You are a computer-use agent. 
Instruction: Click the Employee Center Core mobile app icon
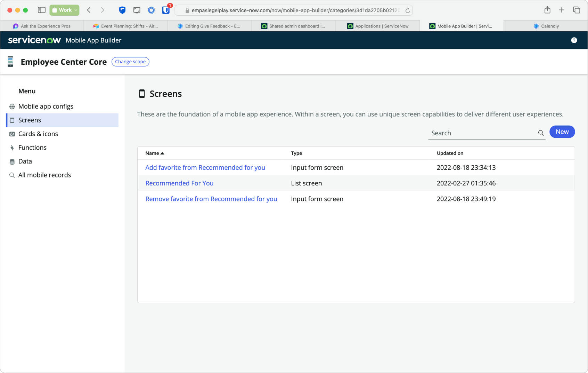[x=10, y=62]
